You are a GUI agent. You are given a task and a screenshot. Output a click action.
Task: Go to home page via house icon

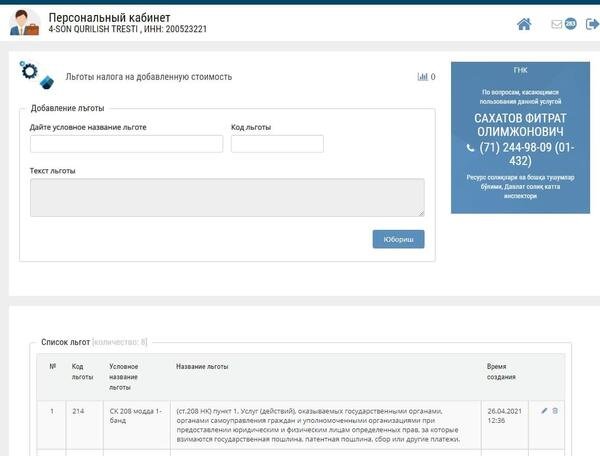pyautogui.click(x=524, y=24)
